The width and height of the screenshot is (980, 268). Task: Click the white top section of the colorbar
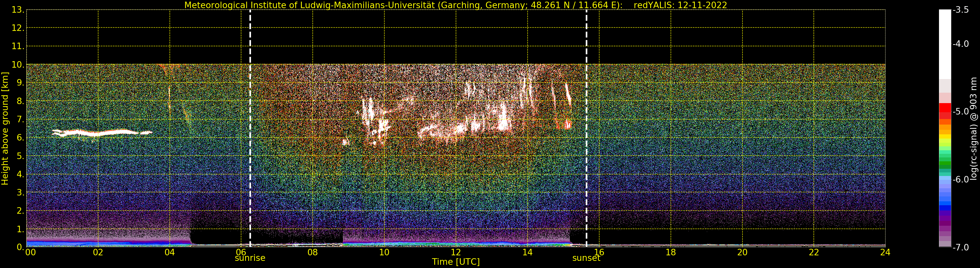945,44
